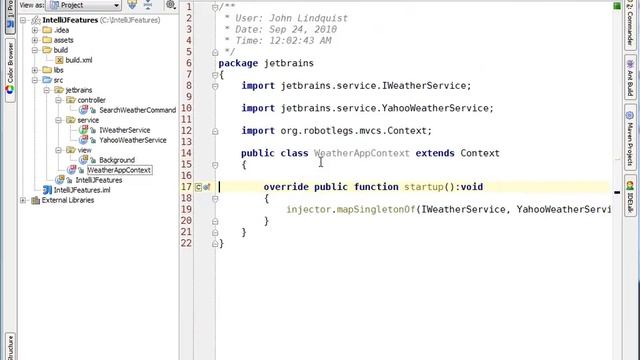The width and height of the screenshot is (640, 360).
Task: Open the Ant Build tool window tab
Action: [630, 77]
